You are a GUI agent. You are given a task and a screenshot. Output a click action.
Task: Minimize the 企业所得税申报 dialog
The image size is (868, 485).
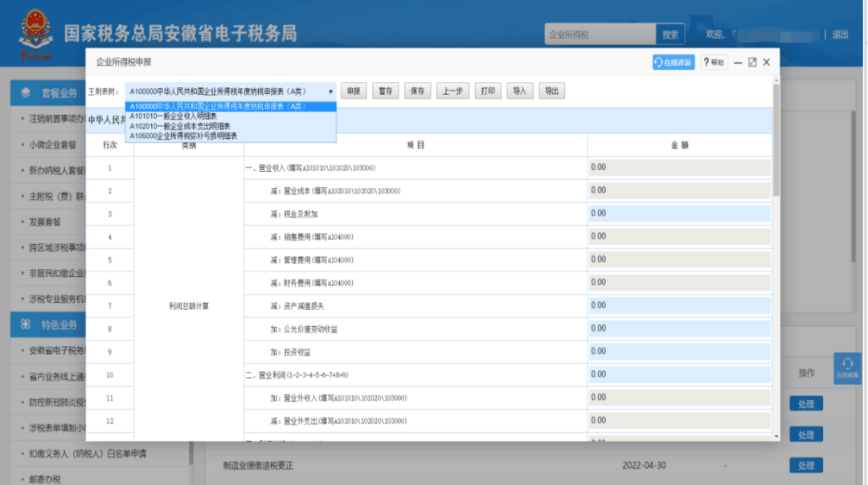(x=737, y=63)
